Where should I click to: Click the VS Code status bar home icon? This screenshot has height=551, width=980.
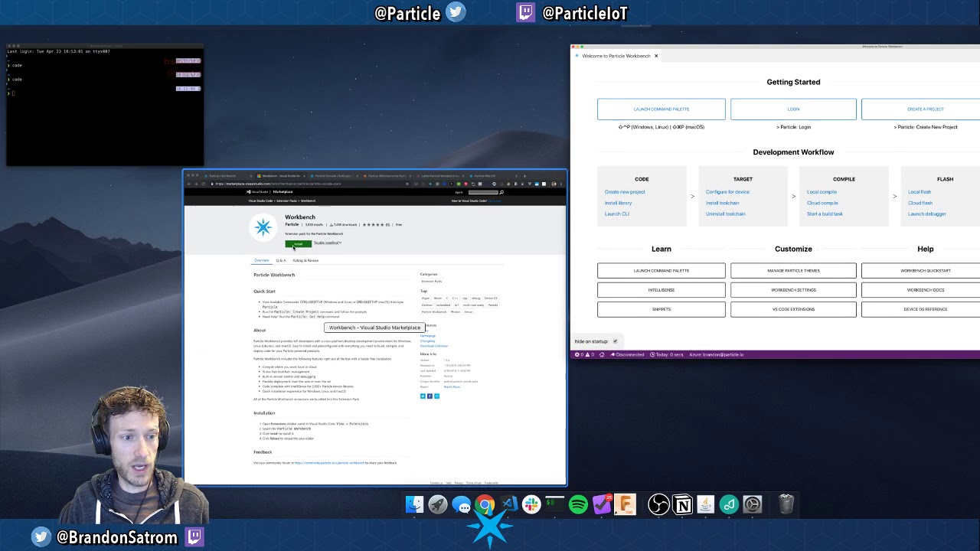click(x=602, y=354)
